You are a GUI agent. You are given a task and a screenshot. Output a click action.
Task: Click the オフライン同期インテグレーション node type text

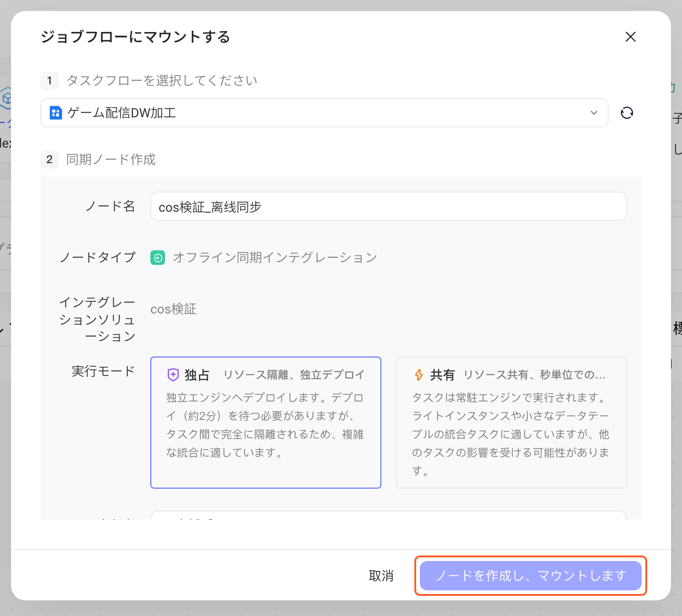[x=275, y=258]
